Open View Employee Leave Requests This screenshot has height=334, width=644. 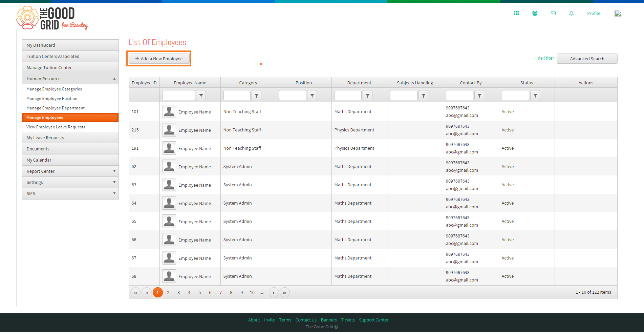pos(70,127)
